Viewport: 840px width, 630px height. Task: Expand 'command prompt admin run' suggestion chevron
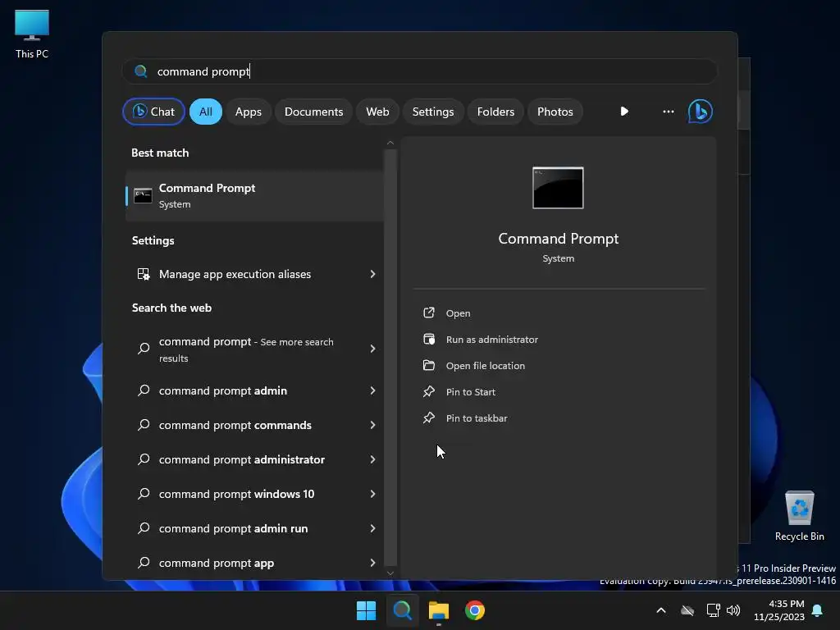coord(372,528)
